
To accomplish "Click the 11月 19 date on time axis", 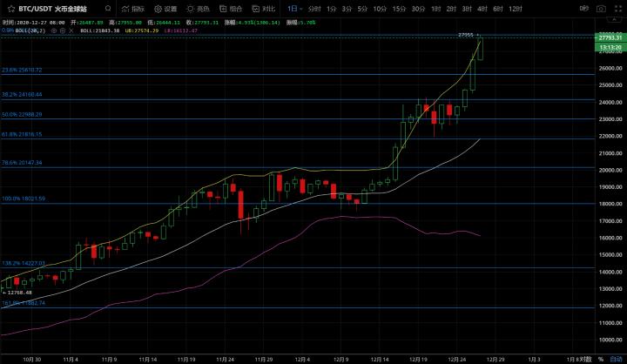I will click(186, 360).
